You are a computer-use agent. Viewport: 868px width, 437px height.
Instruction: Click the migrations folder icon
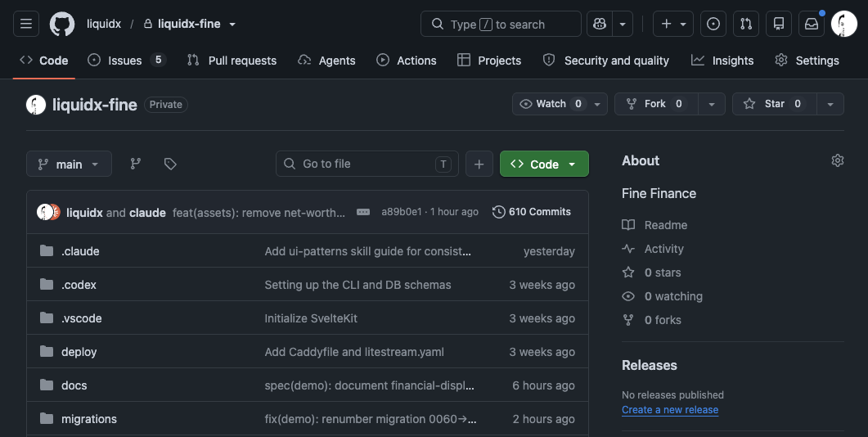47,418
